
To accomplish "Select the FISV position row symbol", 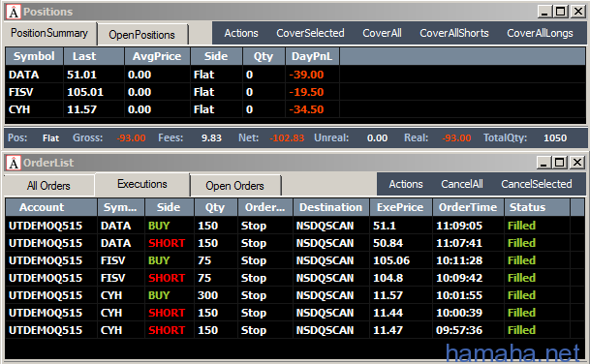I will pyautogui.click(x=21, y=92).
